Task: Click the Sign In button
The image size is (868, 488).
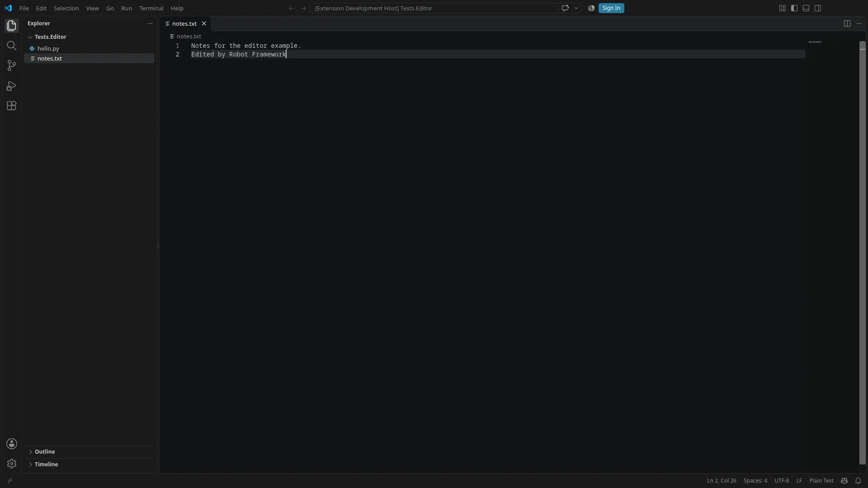Action: coord(611,8)
